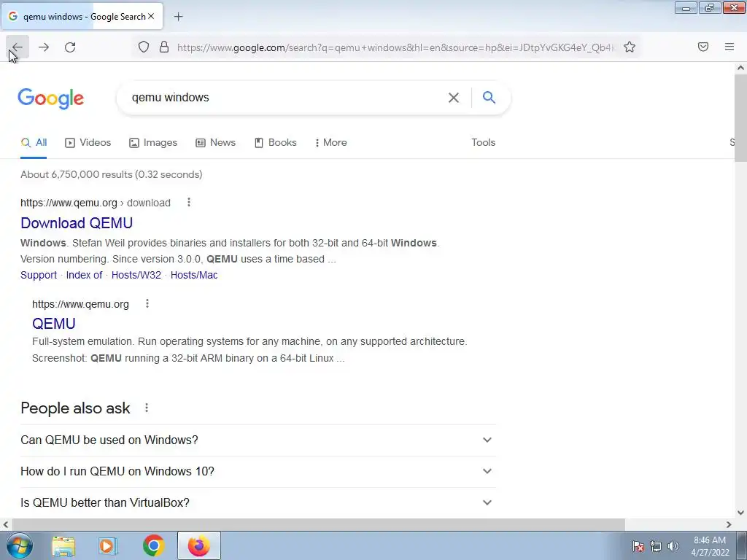This screenshot has width=747, height=560.
Task: Open the Windows Start menu
Action: [20, 545]
